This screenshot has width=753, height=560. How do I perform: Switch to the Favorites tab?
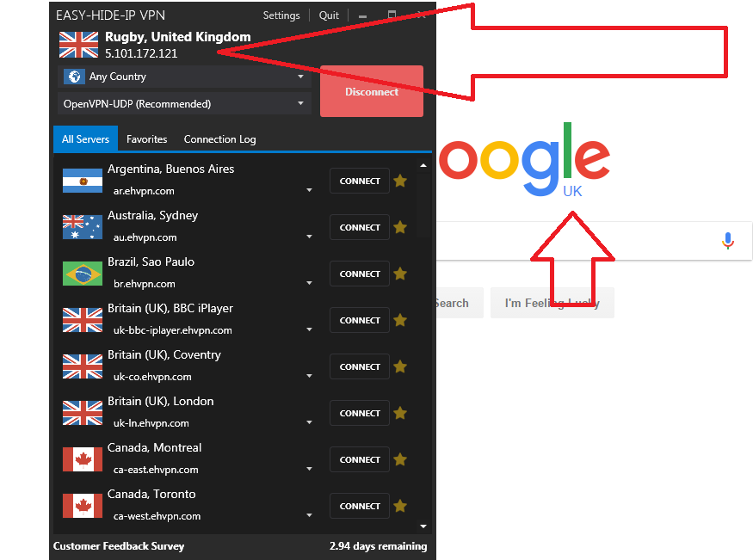click(146, 139)
